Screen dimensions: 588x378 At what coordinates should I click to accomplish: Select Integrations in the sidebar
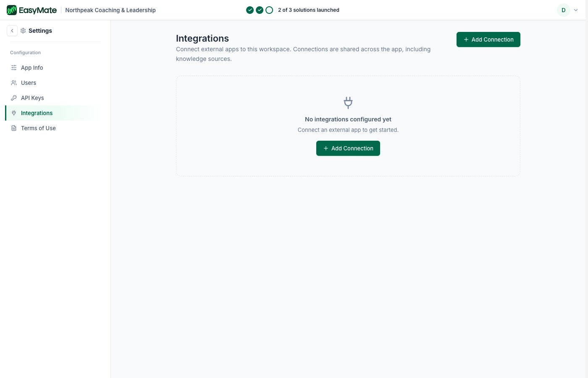pos(53,113)
